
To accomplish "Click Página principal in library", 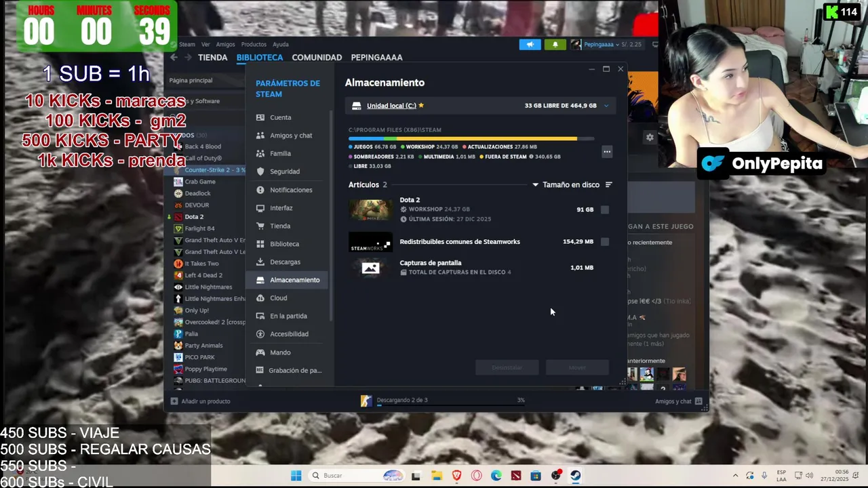I will pyautogui.click(x=191, y=81).
